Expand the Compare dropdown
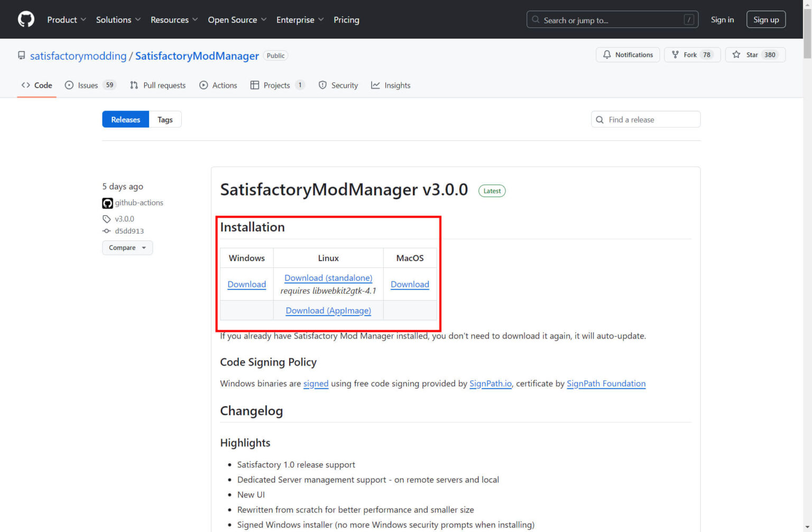This screenshot has width=812, height=532. 127,247
